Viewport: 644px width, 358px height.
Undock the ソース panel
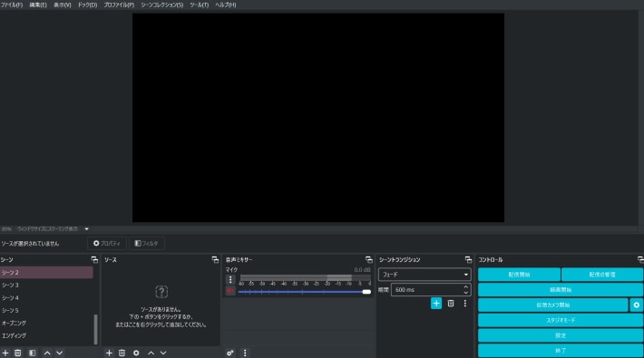pos(215,259)
